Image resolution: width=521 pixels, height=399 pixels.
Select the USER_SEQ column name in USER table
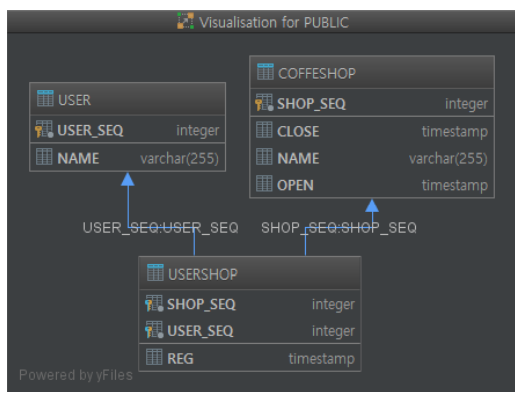90,130
